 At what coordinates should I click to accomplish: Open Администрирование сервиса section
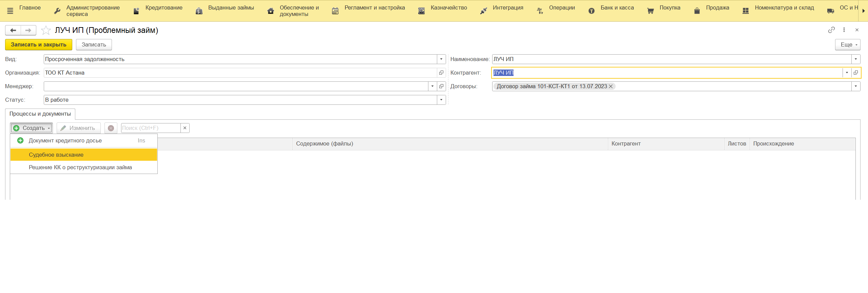[x=87, y=11]
